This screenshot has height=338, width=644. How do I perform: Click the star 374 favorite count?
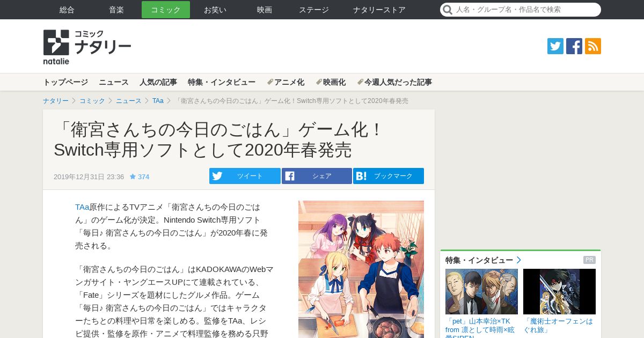[x=140, y=177]
